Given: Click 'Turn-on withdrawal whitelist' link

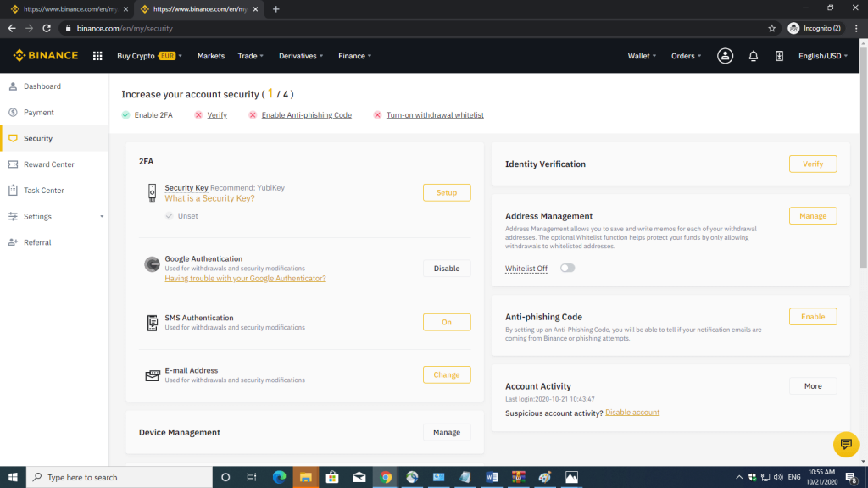Looking at the screenshot, I should coord(435,115).
